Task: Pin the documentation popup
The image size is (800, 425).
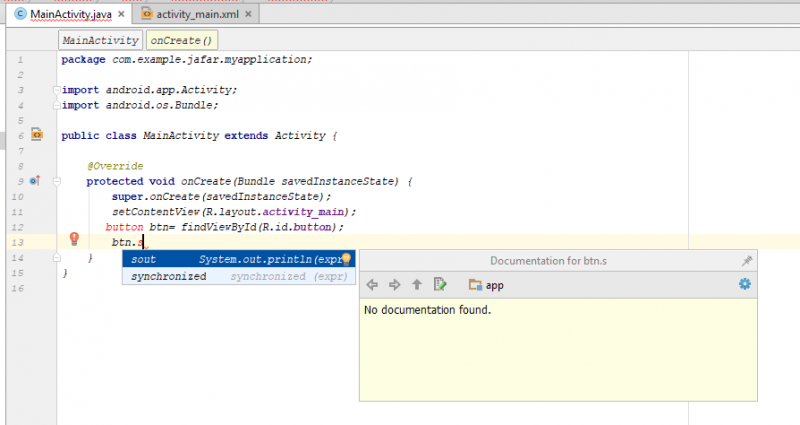Action: (x=746, y=260)
